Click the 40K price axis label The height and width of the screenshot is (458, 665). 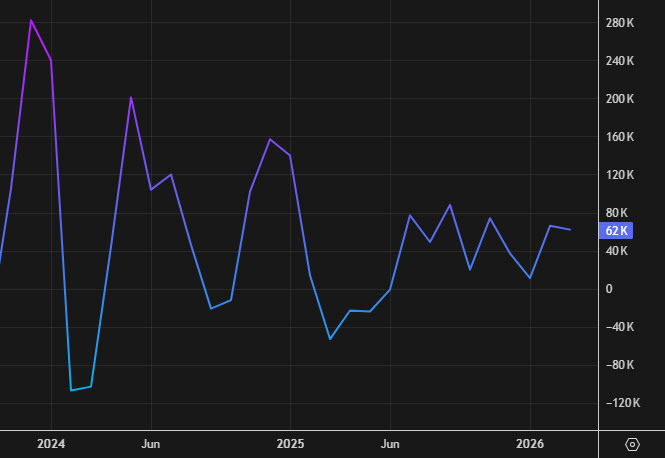click(x=617, y=251)
